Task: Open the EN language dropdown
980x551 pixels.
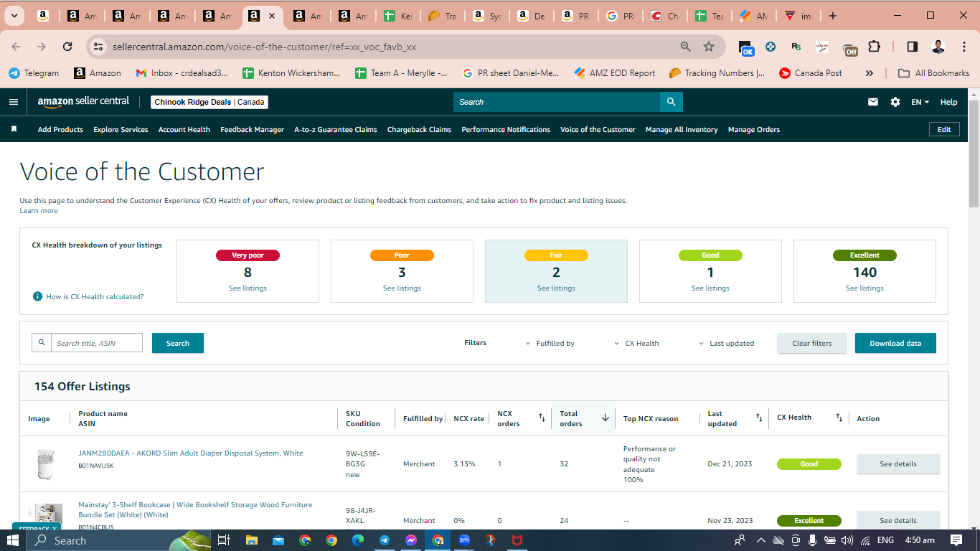Action: [920, 102]
